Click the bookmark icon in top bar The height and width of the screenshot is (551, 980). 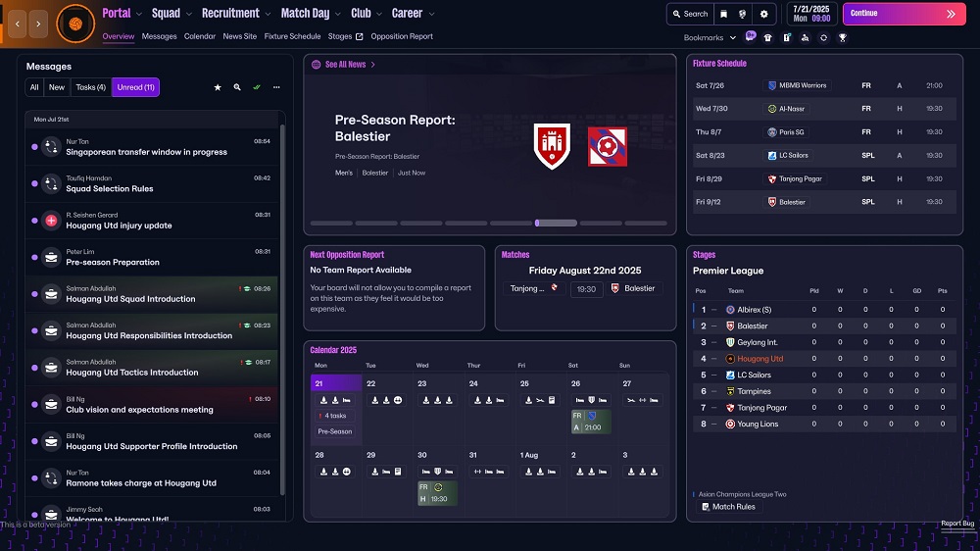[723, 14]
